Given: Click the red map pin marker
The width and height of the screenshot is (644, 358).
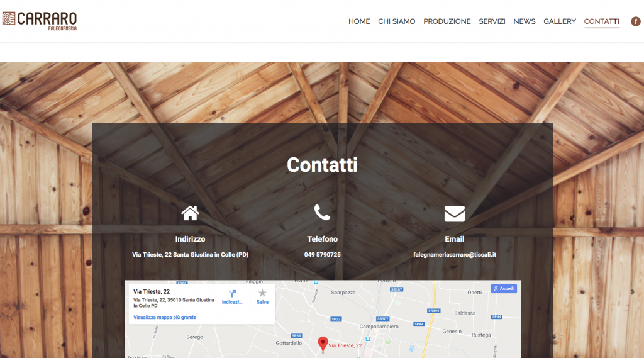Looking at the screenshot, I should click(x=323, y=344).
